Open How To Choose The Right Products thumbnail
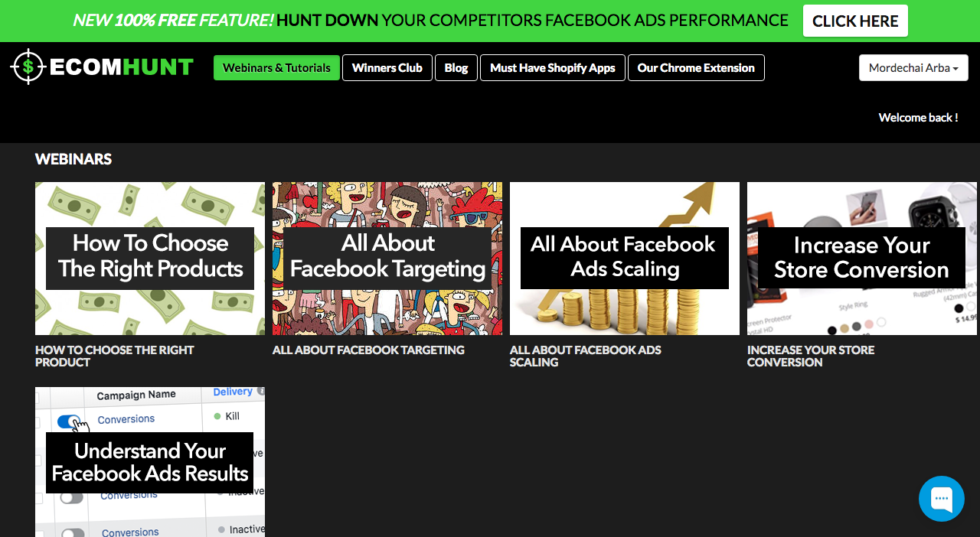Viewport: 980px width, 537px height. (150, 259)
